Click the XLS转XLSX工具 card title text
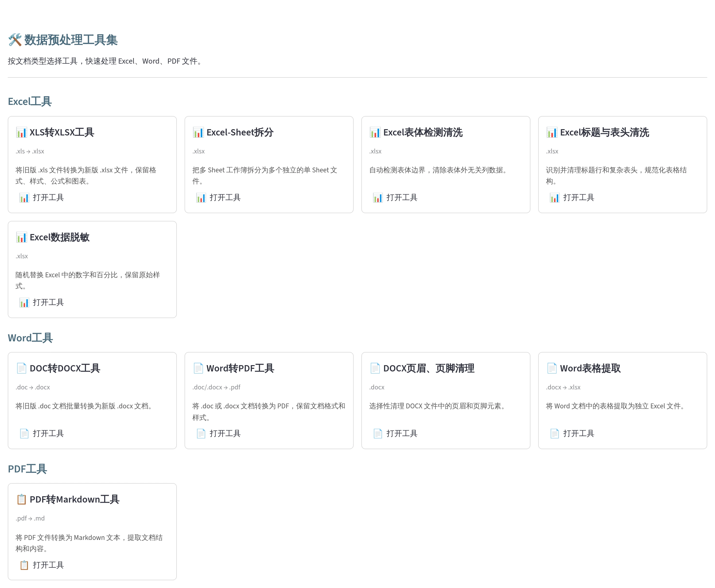 pyautogui.click(x=62, y=133)
